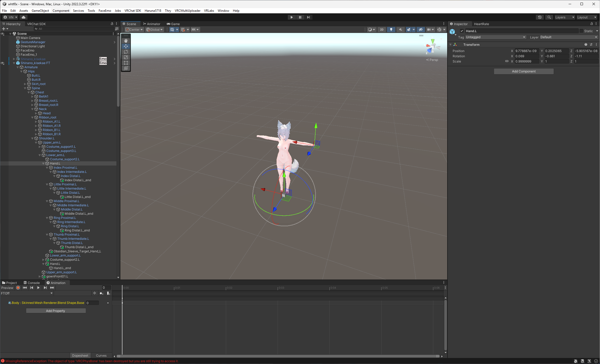Screen dimensions: 600x364
Task: Open the VRChat SDK menu
Action: [133, 11]
